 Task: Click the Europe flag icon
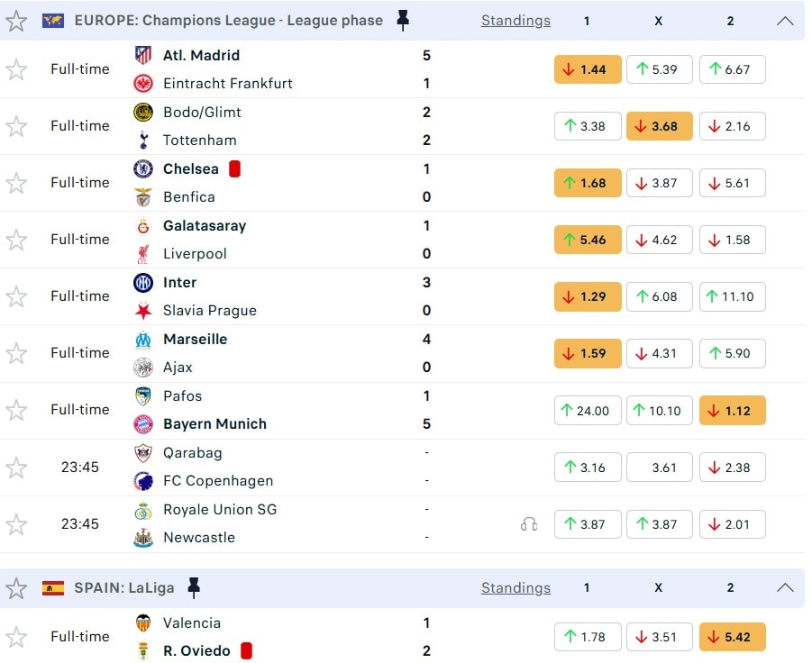tap(53, 21)
